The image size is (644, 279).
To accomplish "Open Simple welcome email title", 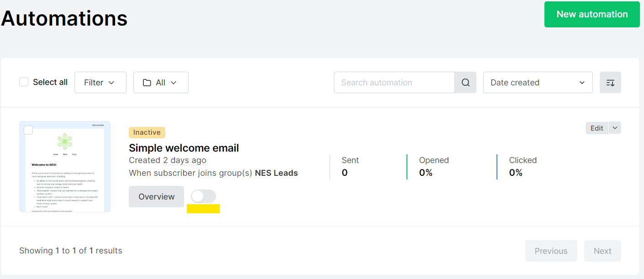I will click(x=184, y=148).
